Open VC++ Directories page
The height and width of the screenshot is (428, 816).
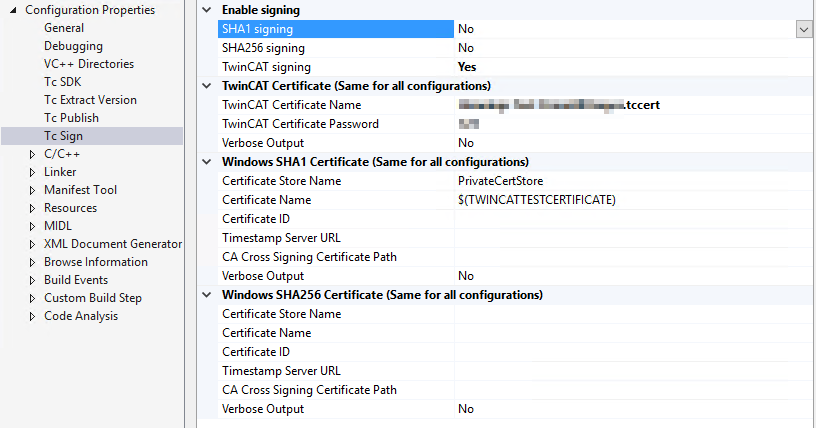[89, 64]
